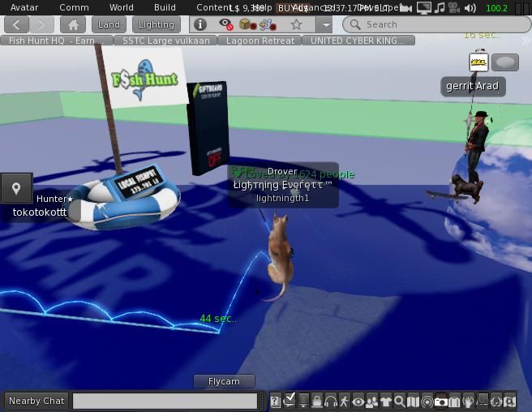Click the laptop icon near the headset
Image resolution: width=532 pixels, height=412 pixels.
tap(482, 401)
